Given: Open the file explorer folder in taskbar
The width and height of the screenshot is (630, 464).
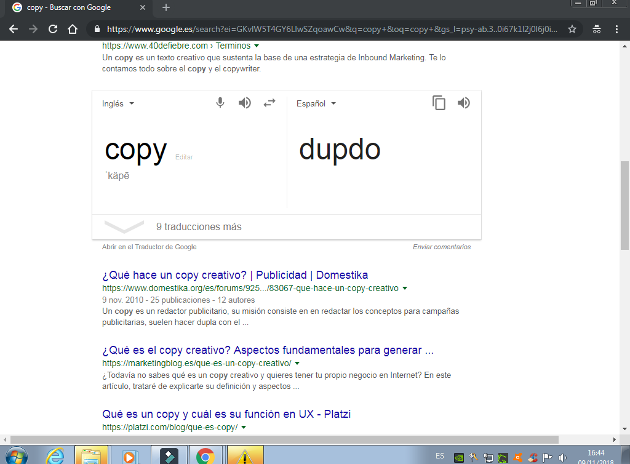Looking at the screenshot, I should pos(91,456).
